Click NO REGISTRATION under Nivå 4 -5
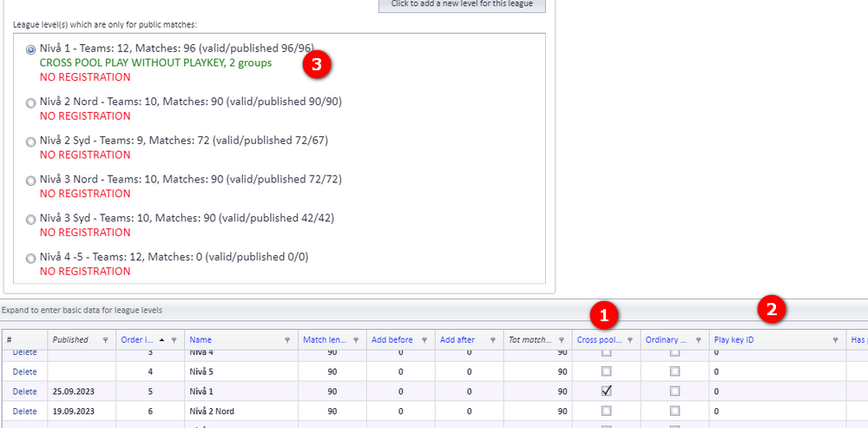868x428 pixels. pyautogui.click(x=85, y=271)
